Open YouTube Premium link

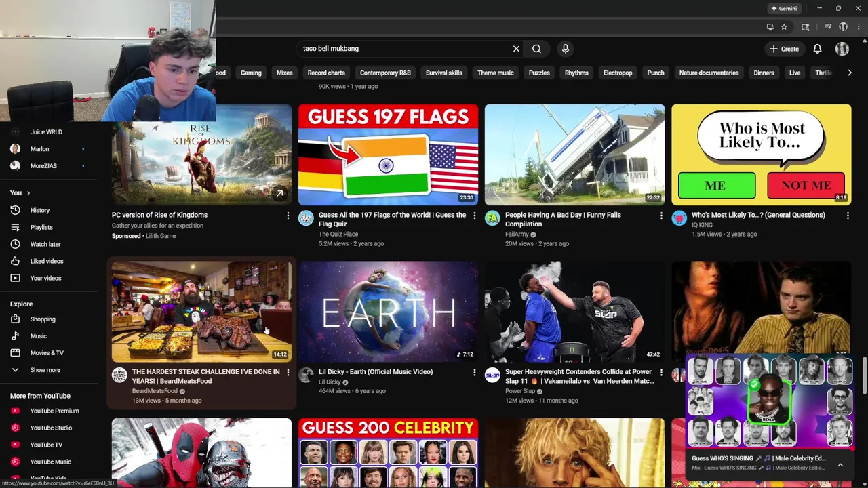pos(54,411)
